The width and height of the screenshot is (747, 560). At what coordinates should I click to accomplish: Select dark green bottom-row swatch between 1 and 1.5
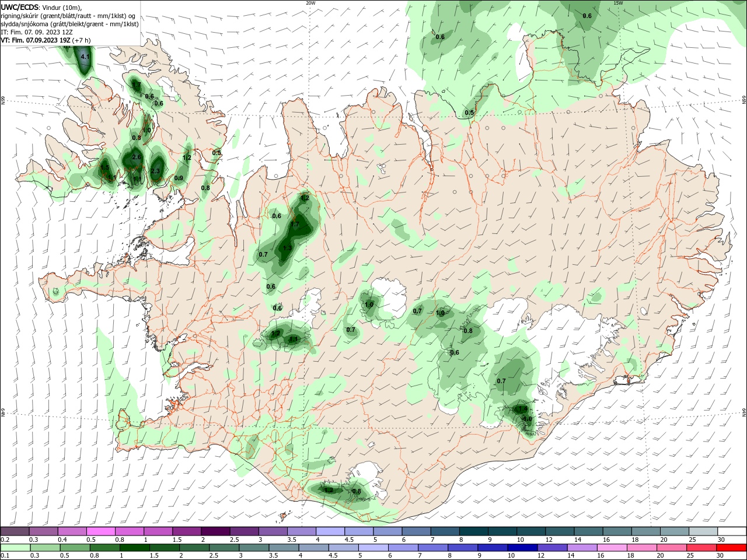tap(134, 548)
